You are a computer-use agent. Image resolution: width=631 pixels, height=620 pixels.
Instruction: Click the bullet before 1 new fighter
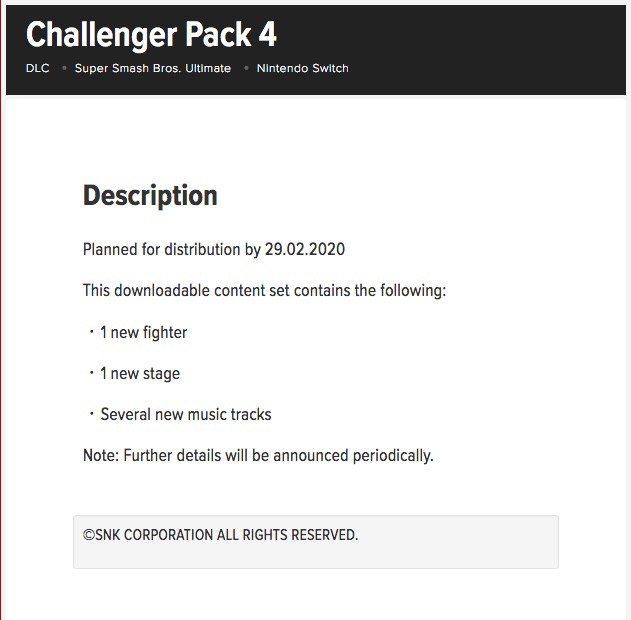[92, 332]
